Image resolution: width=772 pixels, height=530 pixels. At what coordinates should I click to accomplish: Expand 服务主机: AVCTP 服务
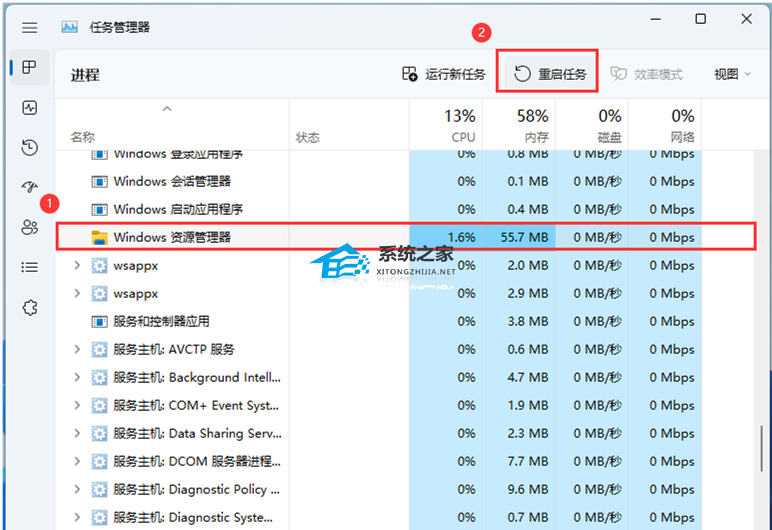coord(77,350)
